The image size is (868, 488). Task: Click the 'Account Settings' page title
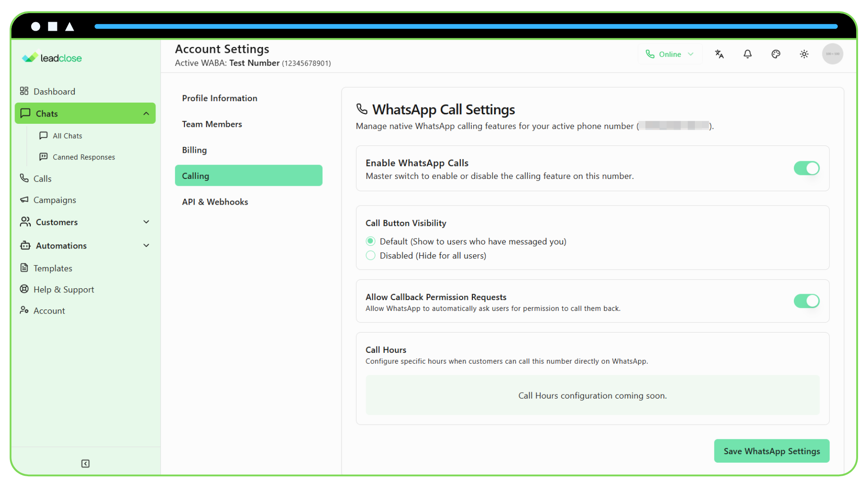[222, 49]
